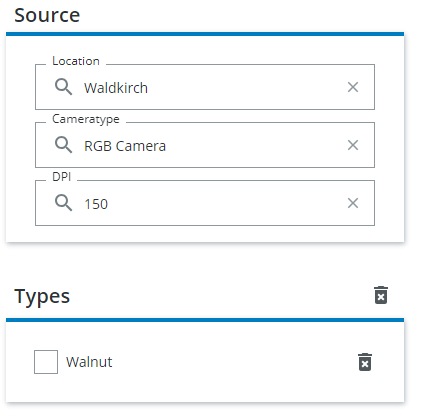Viewport: 424px width, 416px height.
Task: Click the magnifier icon in Cameratype field
Action: (x=63, y=145)
